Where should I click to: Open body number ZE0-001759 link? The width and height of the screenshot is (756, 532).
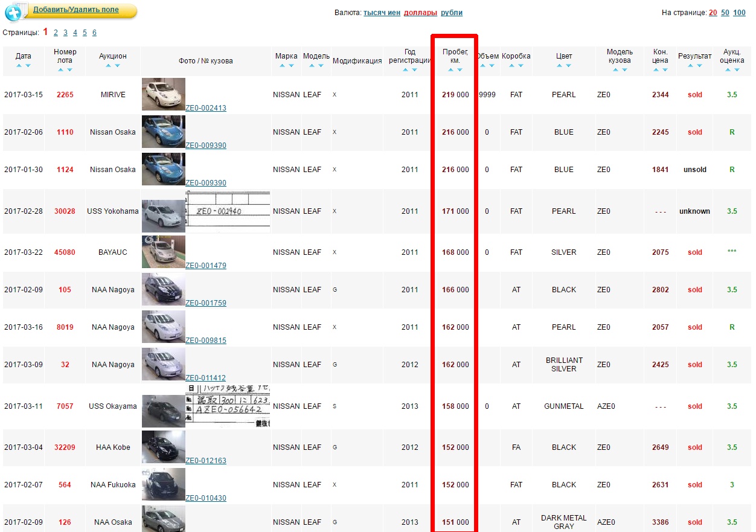pyautogui.click(x=206, y=303)
